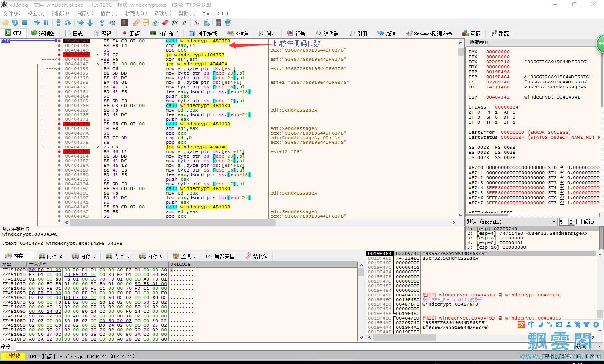This screenshot has width=604, height=364.
Task: Switch to the 内存 2 dump tab
Action: (50, 256)
